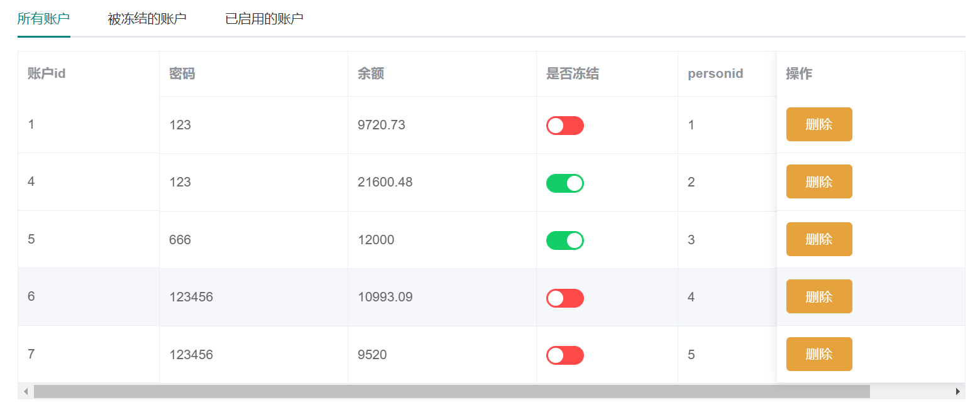This screenshot has height=410, width=980.
Task: Click the scrollbar's right arrow
Action: [x=957, y=392]
